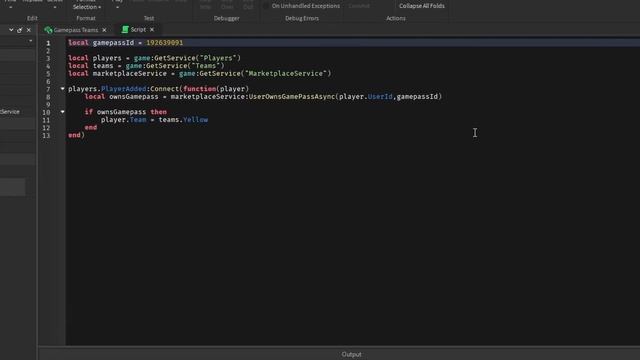Click the Test group label
Screen dimensions: 640x360
coord(149,18)
